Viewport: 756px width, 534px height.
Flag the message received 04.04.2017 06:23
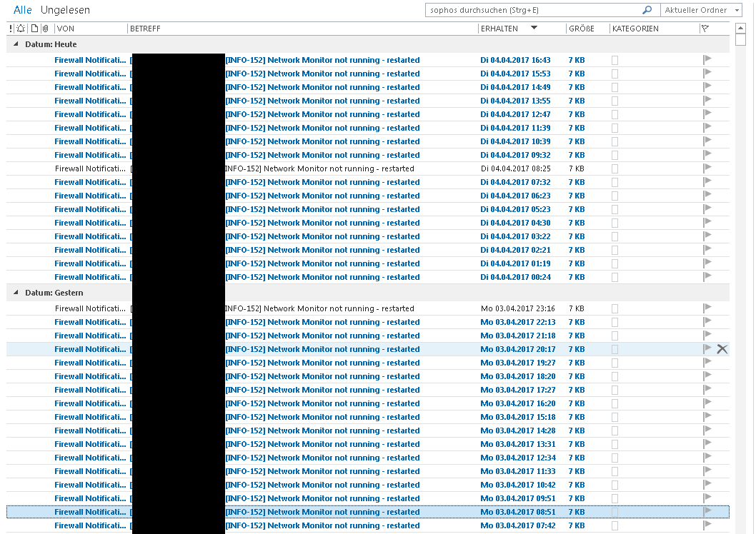[x=707, y=196]
